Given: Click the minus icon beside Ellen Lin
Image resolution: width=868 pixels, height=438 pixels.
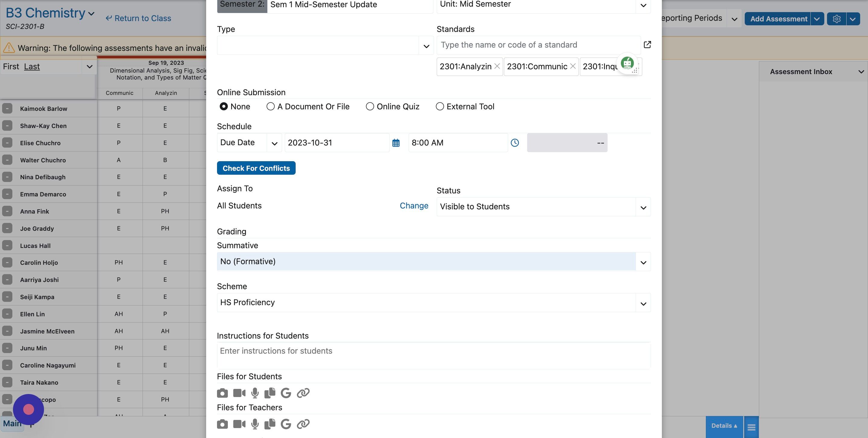Looking at the screenshot, I should (x=7, y=314).
